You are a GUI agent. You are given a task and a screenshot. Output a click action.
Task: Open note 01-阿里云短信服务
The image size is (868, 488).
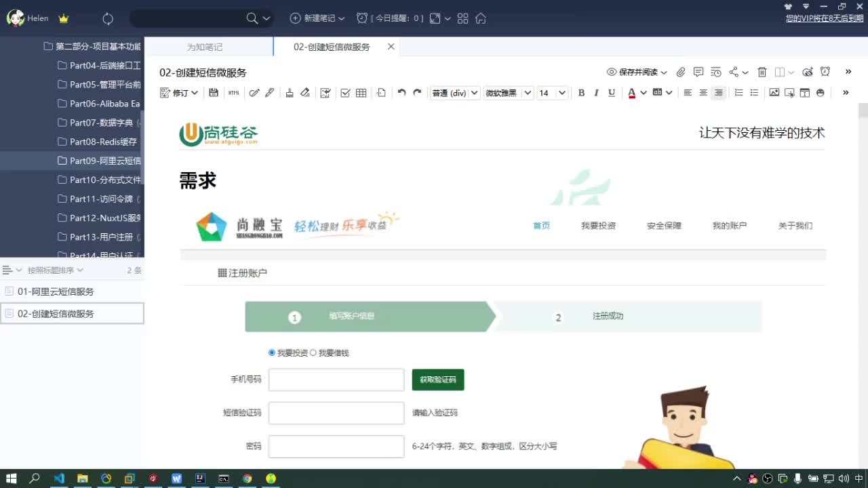tap(72, 291)
